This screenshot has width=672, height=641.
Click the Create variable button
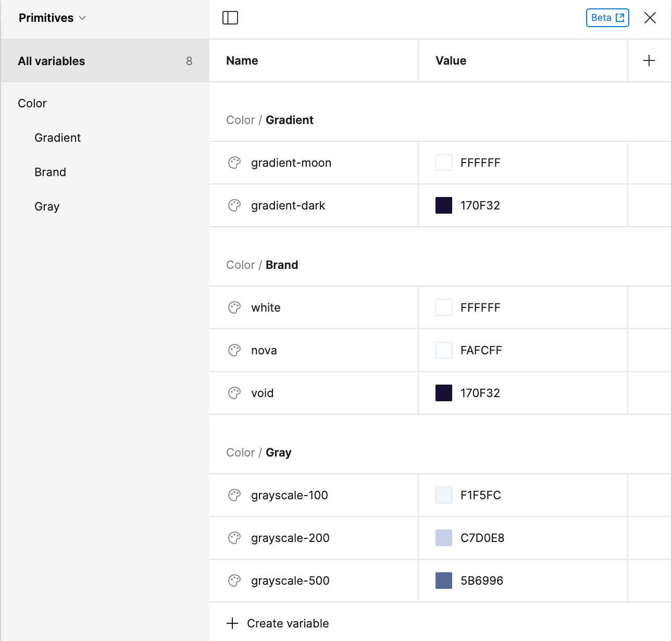point(278,623)
